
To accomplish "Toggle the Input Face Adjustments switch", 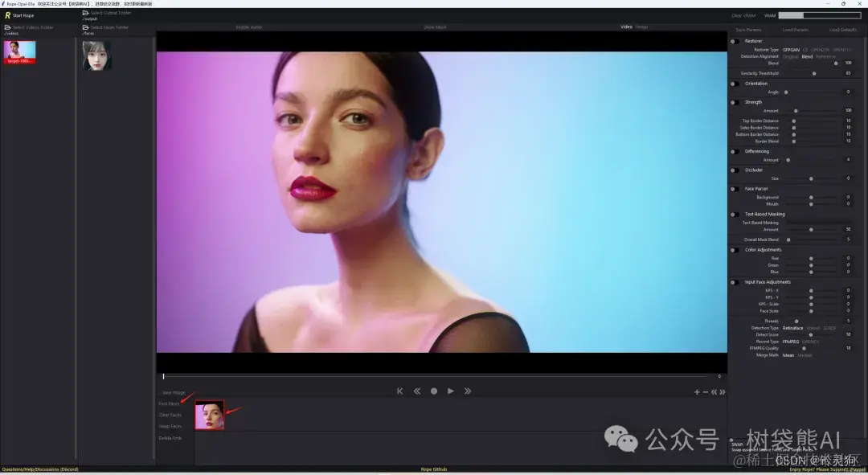I will [x=734, y=282].
